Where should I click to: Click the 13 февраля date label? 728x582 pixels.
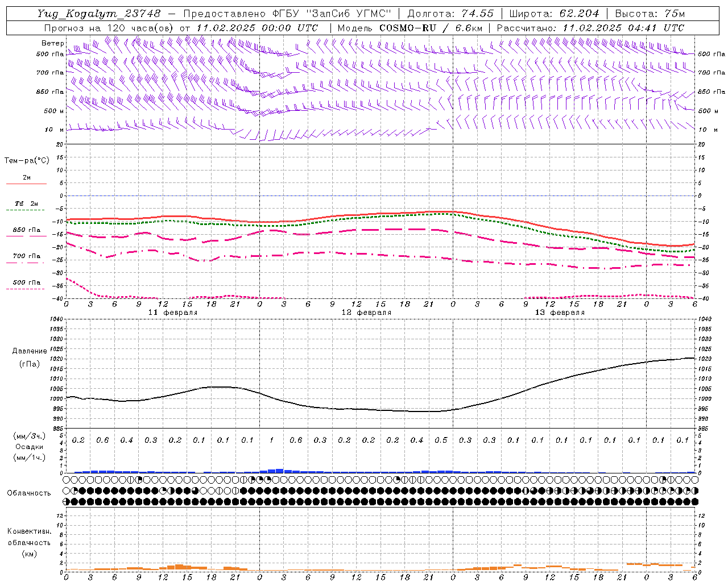click(x=560, y=313)
